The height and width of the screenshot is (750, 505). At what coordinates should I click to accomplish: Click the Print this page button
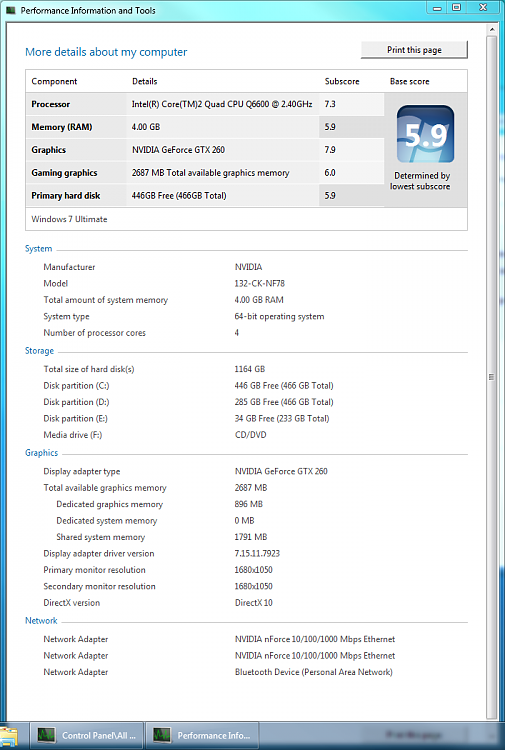414,50
